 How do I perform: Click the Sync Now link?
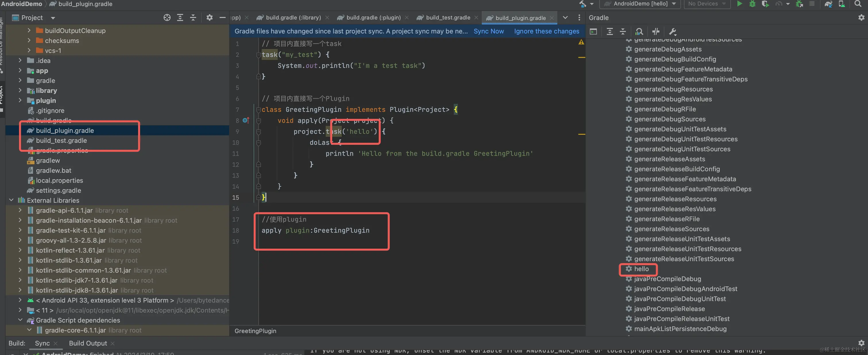pos(488,31)
